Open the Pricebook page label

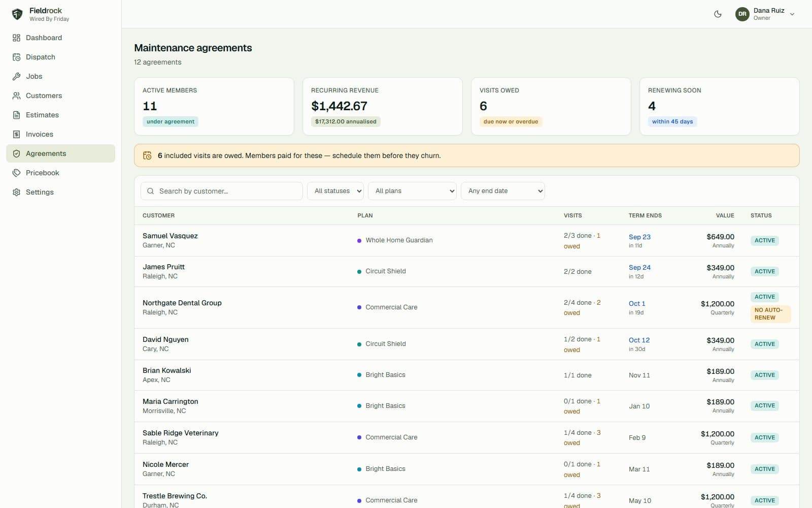pyautogui.click(x=43, y=173)
